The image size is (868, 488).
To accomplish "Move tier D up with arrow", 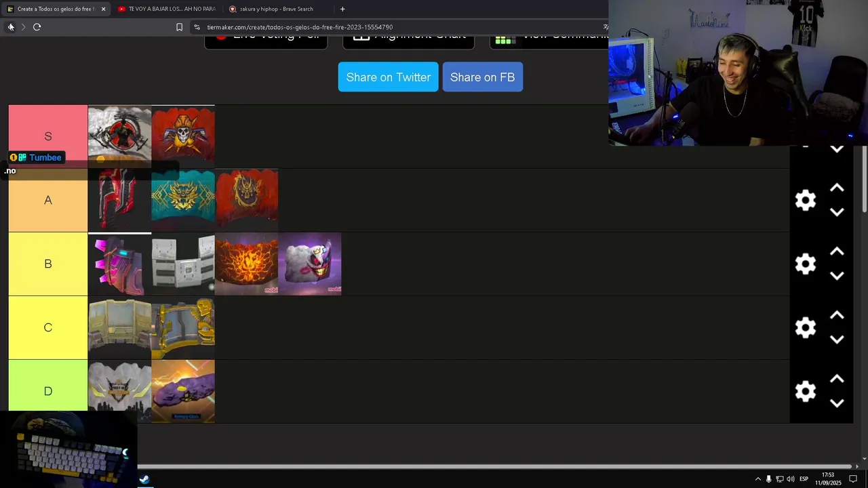I will click(x=837, y=379).
